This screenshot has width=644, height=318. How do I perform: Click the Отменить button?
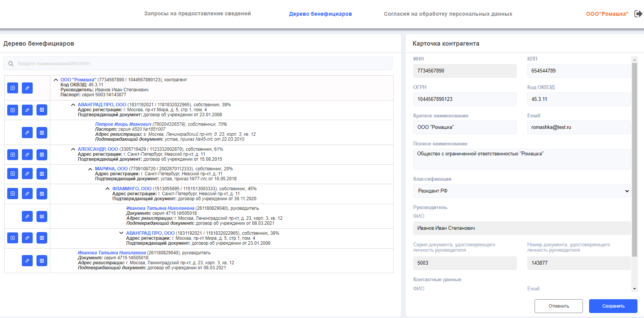(x=559, y=306)
